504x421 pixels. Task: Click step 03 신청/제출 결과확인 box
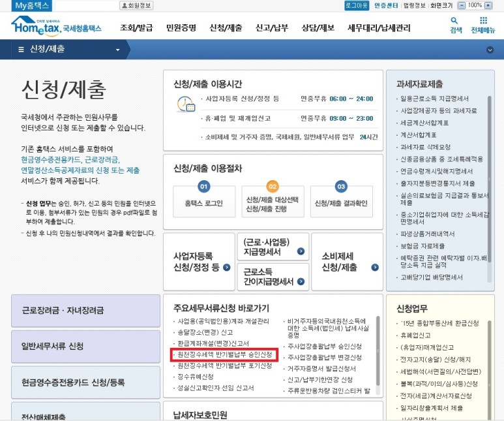click(x=342, y=202)
